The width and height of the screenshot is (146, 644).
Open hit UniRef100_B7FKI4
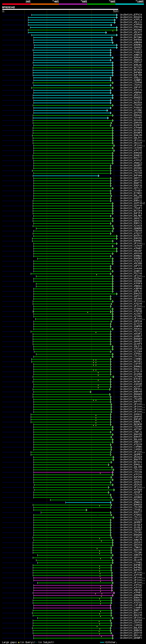point(131,15)
